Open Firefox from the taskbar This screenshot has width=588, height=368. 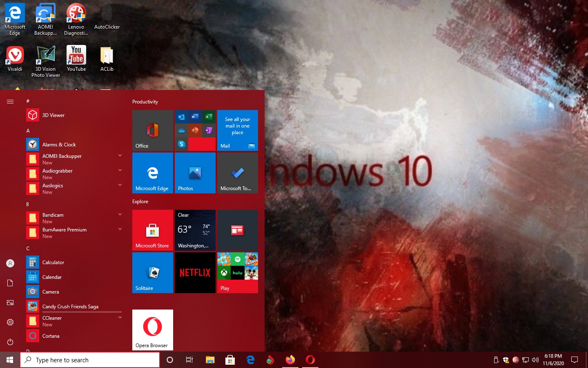[290, 360]
